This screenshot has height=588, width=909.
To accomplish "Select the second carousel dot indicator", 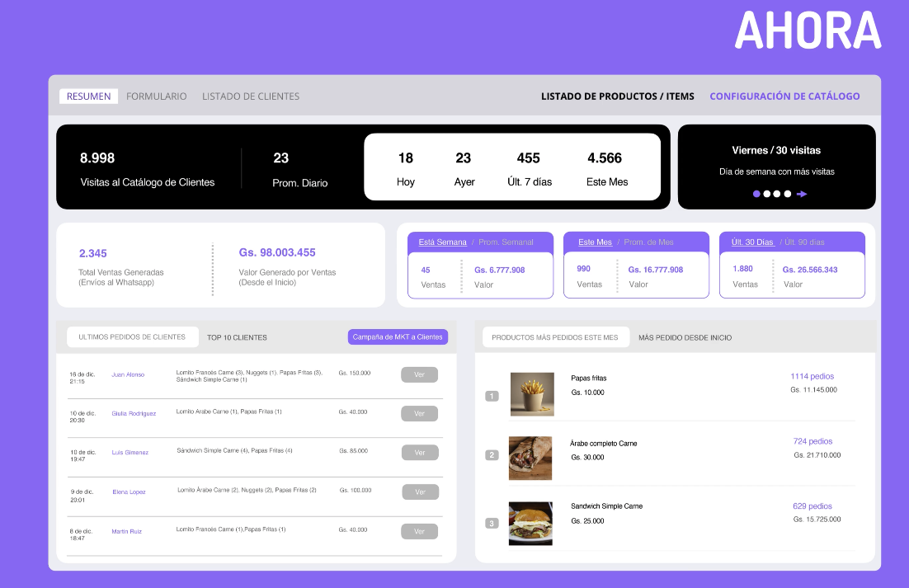I will click(x=766, y=194).
